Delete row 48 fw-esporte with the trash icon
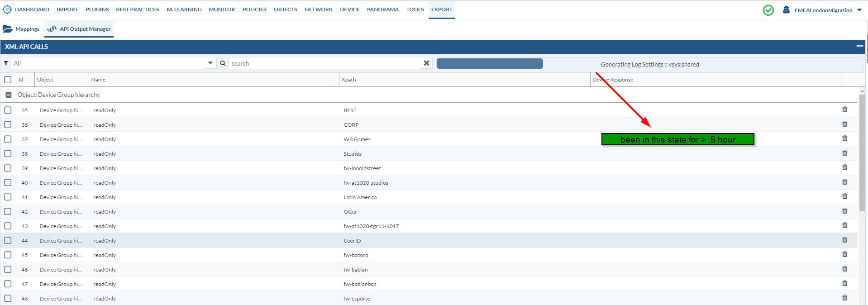The height and width of the screenshot is (305, 868). (844, 298)
